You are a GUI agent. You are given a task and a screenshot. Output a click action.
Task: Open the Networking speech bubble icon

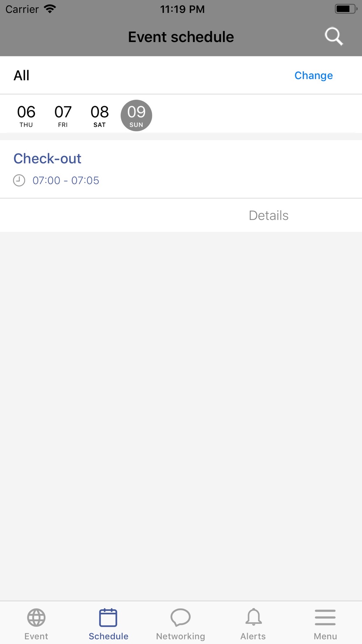click(x=181, y=618)
